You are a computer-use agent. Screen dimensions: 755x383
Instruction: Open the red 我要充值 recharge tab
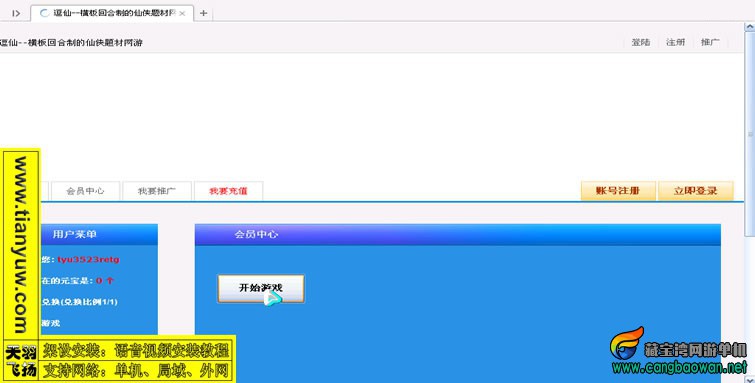click(228, 191)
